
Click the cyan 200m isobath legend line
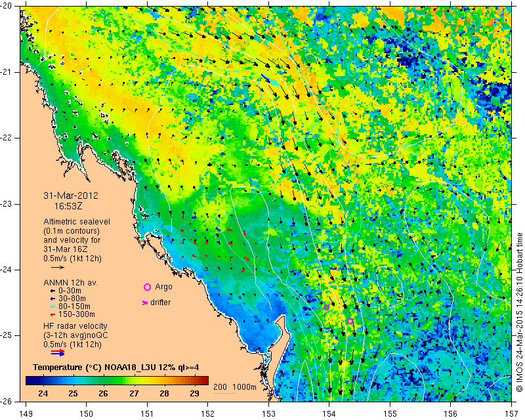(x=224, y=393)
